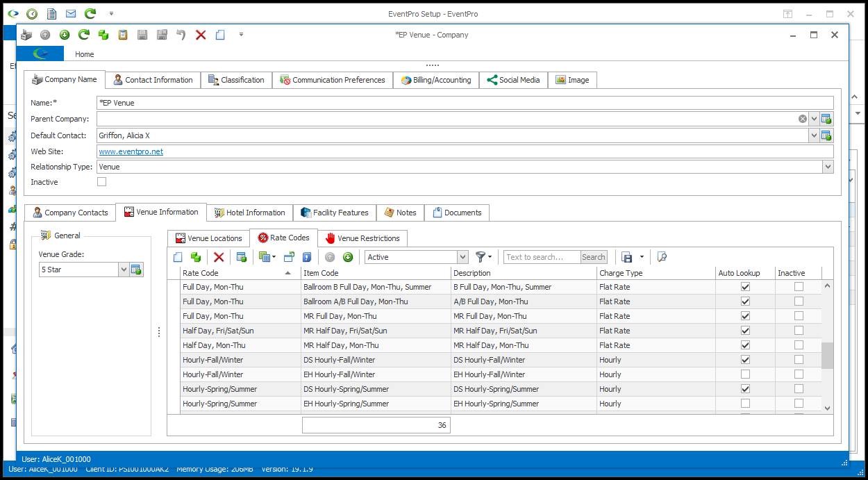Viewport: 868px width, 480px height.
Task: Click the save-and-close floppy icon in company toolbar
Action: pos(162,35)
